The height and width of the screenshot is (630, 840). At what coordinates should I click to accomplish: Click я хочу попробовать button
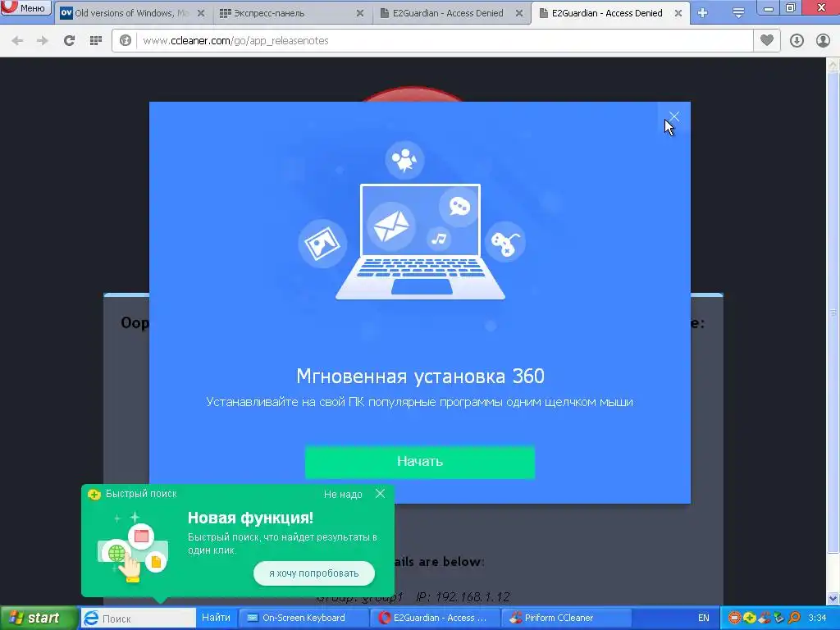coord(314,573)
